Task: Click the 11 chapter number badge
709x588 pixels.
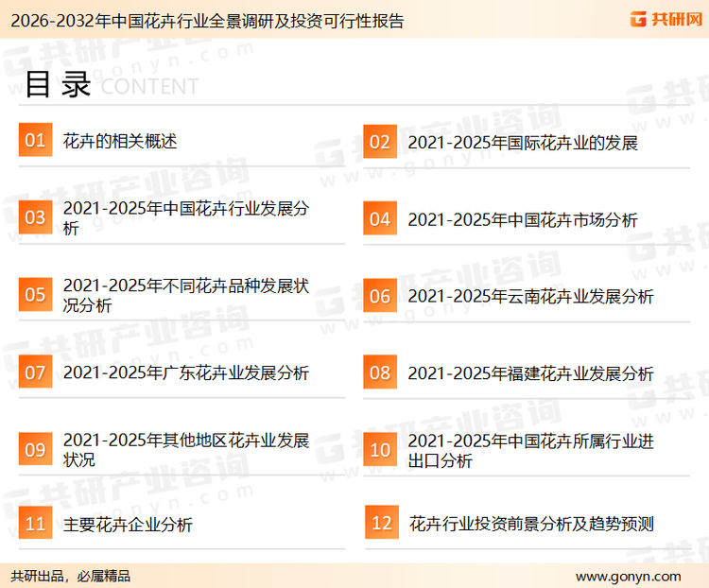Action: pyautogui.click(x=35, y=523)
